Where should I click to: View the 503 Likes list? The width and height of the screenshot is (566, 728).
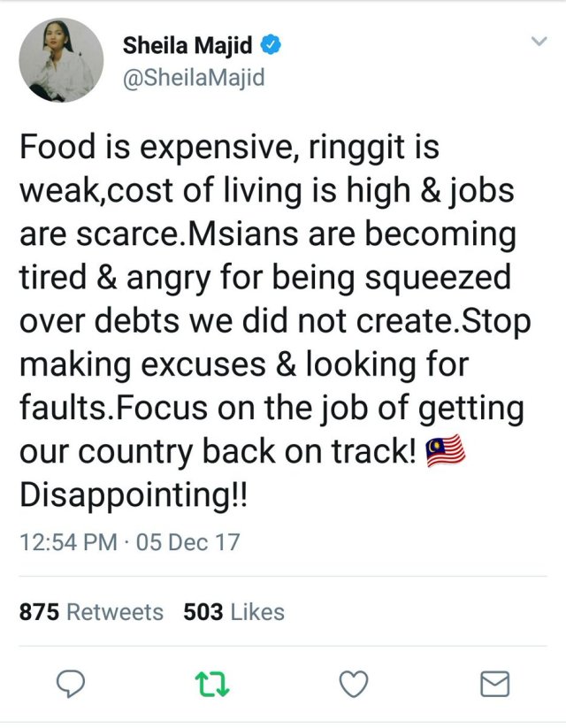(233, 612)
